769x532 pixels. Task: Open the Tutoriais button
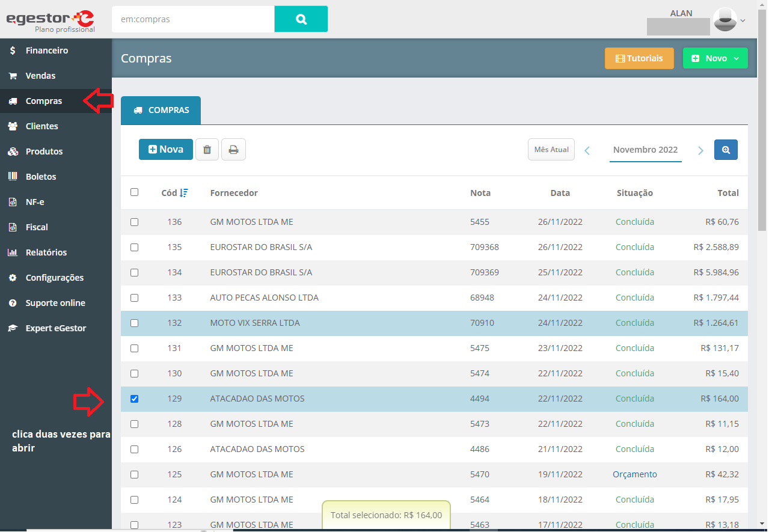pyautogui.click(x=639, y=58)
